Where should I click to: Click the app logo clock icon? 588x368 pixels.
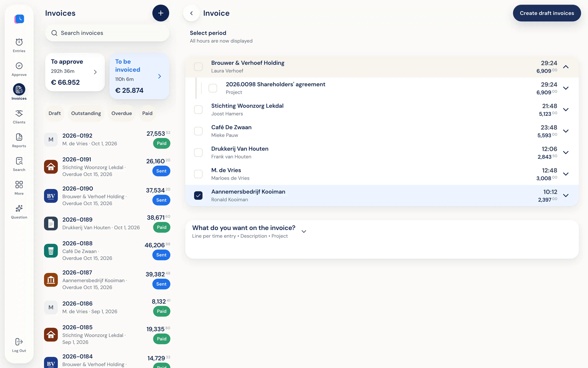[x=19, y=19]
